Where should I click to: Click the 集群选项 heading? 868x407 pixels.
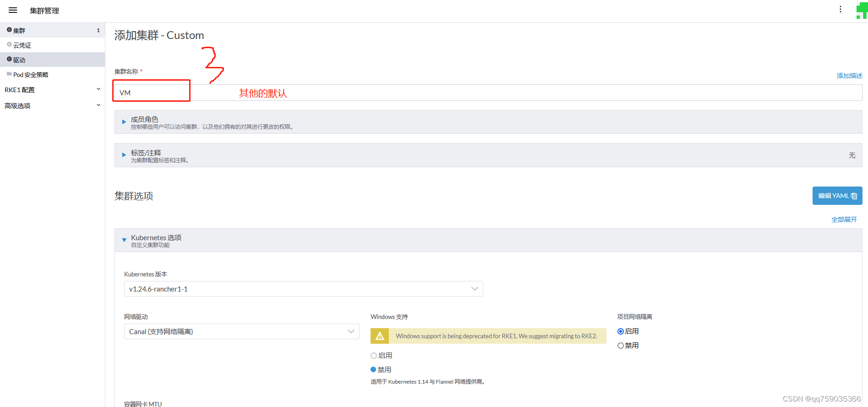[x=134, y=196]
